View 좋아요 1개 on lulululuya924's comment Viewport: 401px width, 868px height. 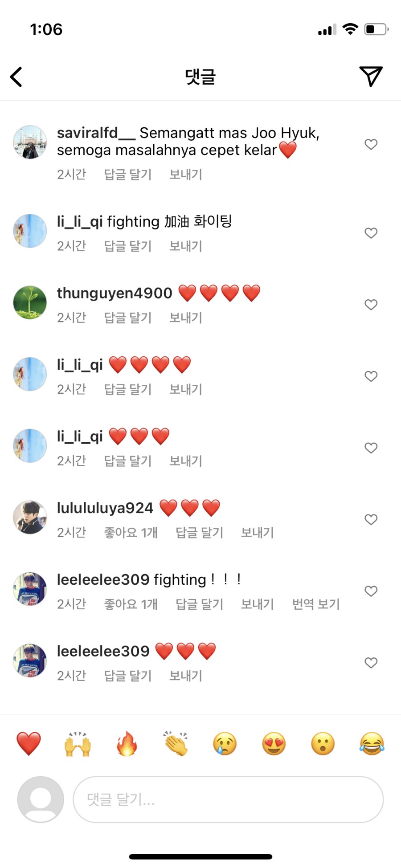[x=131, y=532]
